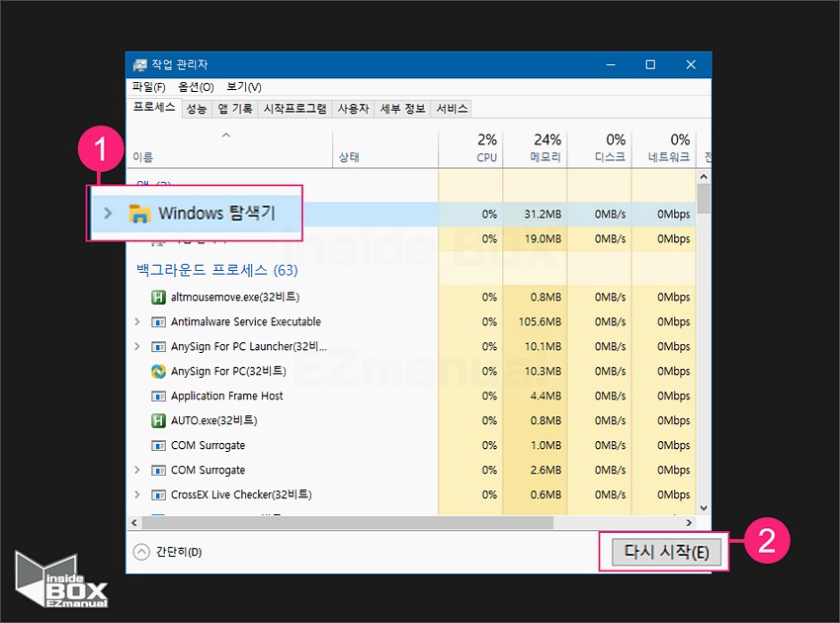Select the CrossEX Live Checker(32비트) name
This screenshot has width=840, height=623.
241,494
